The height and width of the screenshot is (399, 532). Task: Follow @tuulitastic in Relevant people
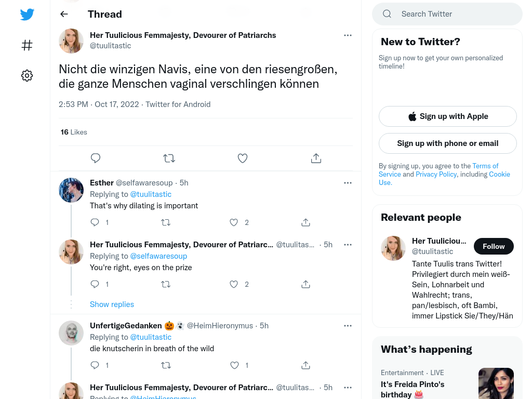tap(494, 246)
